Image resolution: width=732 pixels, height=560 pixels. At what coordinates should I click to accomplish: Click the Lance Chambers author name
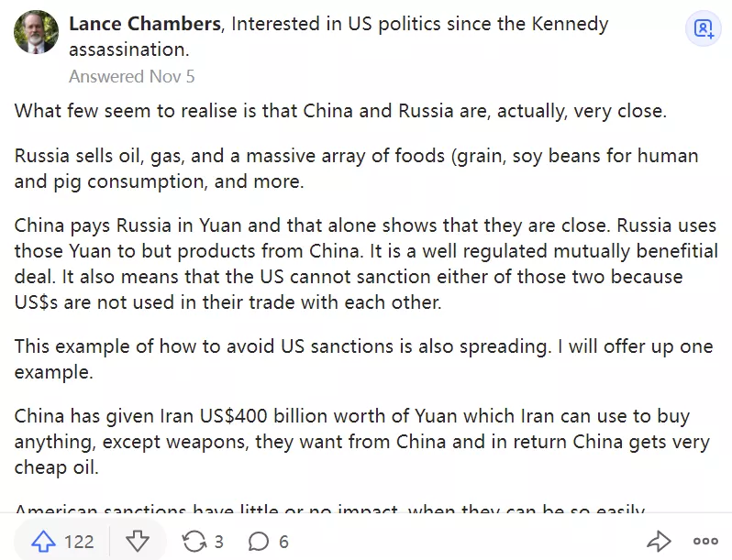(x=145, y=24)
